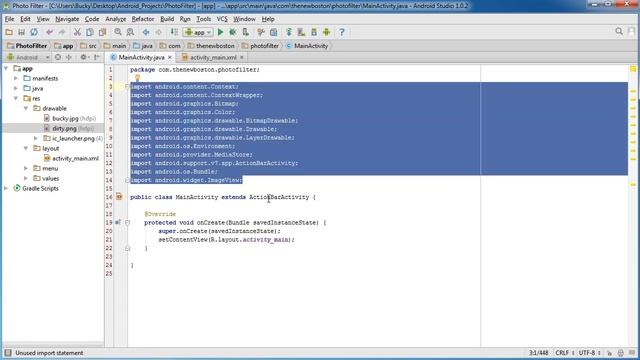Open the Android project view dropdown
Image resolution: width=640 pixels, height=360 pixels.
pyautogui.click(x=28, y=58)
